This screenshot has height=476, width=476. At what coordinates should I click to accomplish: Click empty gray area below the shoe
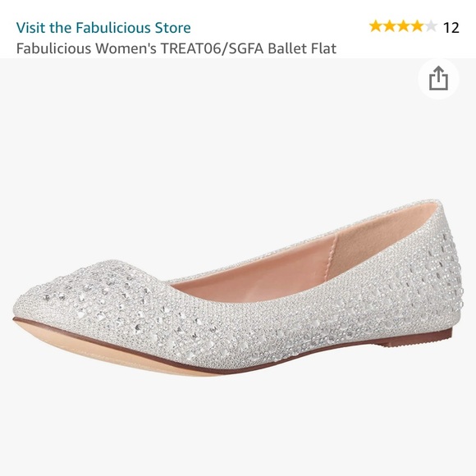[x=238, y=425]
